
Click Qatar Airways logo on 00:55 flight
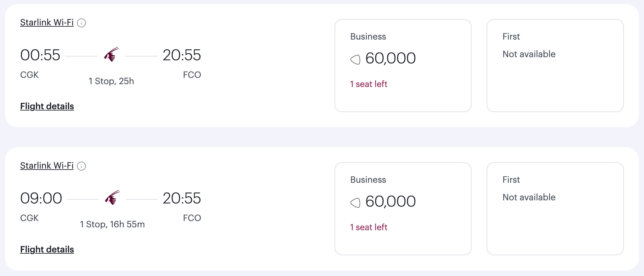pyautogui.click(x=112, y=55)
